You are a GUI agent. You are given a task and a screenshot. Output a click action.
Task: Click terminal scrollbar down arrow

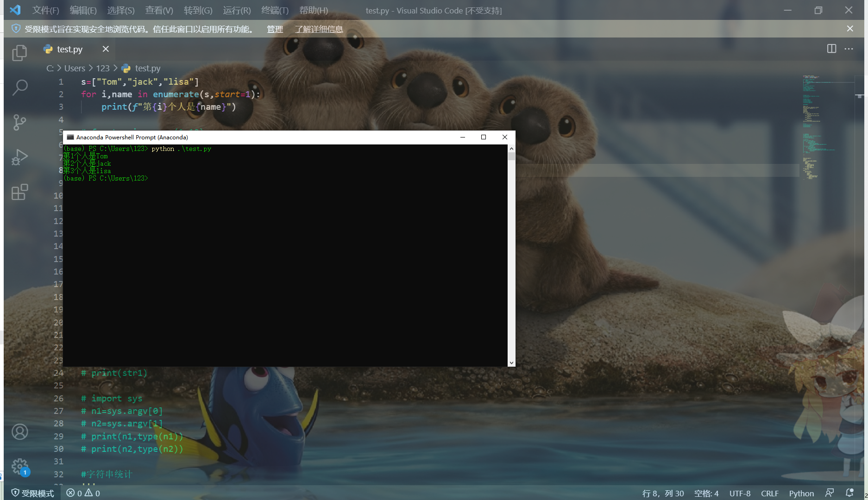(x=511, y=363)
